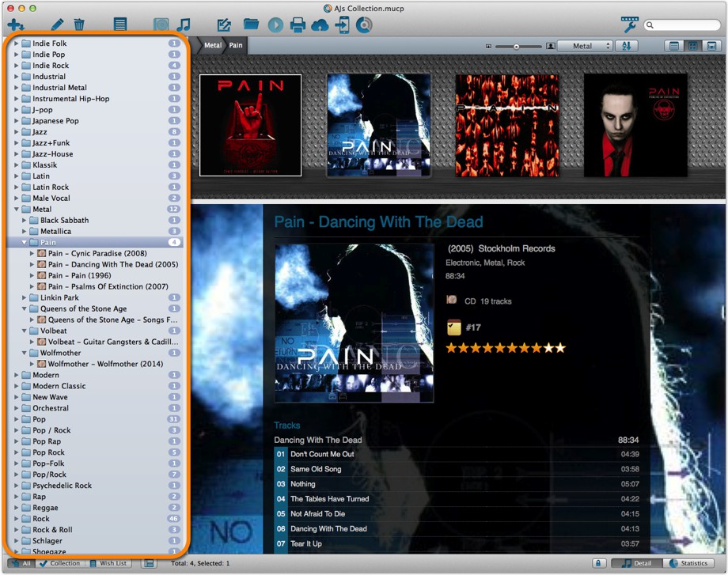Click the large thumbnail size icon
728x575 pixels.
tap(551, 46)
